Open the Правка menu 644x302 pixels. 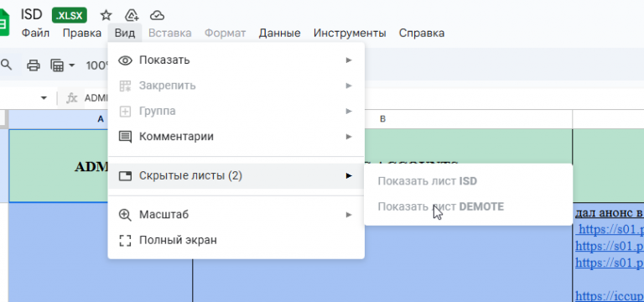coord(82,34)
